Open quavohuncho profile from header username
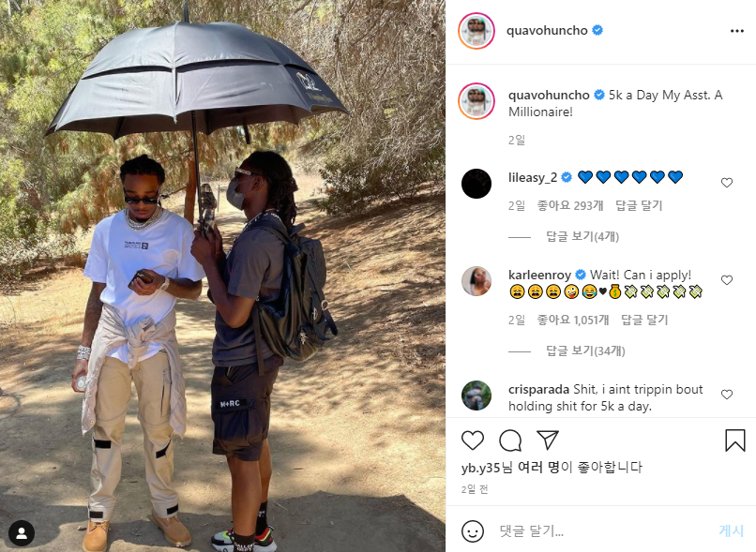 (547, 30)
